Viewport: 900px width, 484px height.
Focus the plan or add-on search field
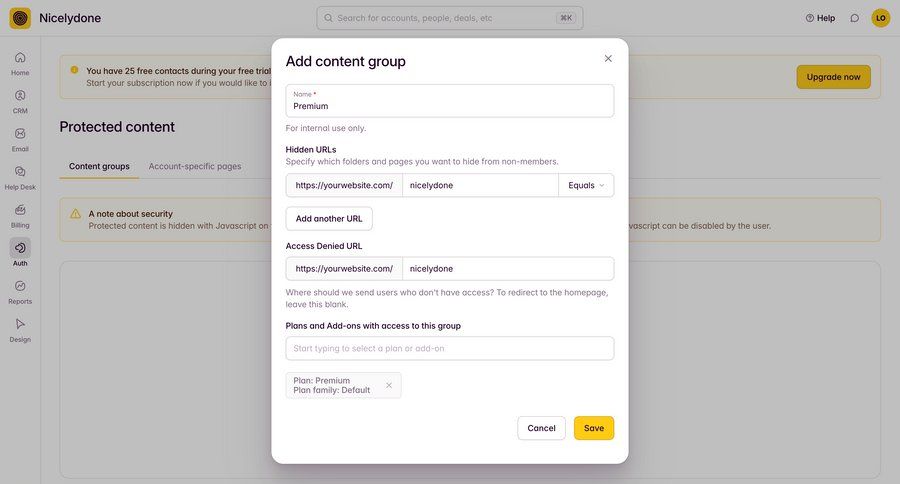449,349
